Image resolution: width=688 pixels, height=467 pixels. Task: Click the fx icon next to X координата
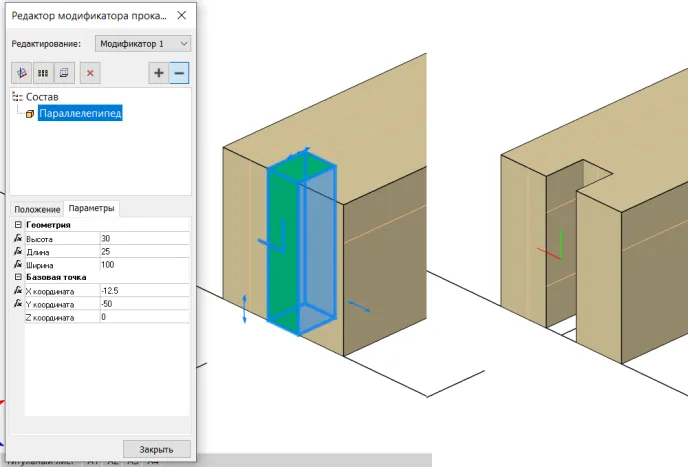pos(18,290)
